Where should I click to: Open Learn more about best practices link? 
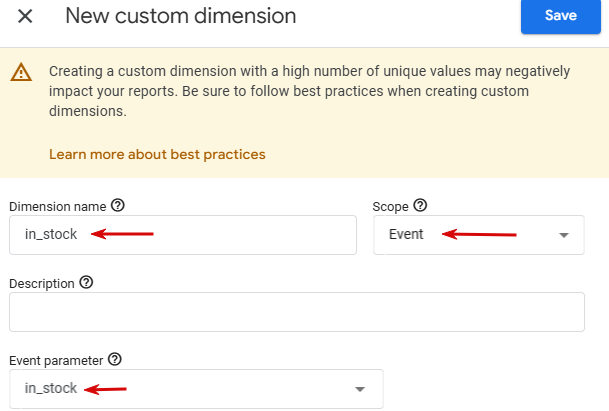click(157, 154)
